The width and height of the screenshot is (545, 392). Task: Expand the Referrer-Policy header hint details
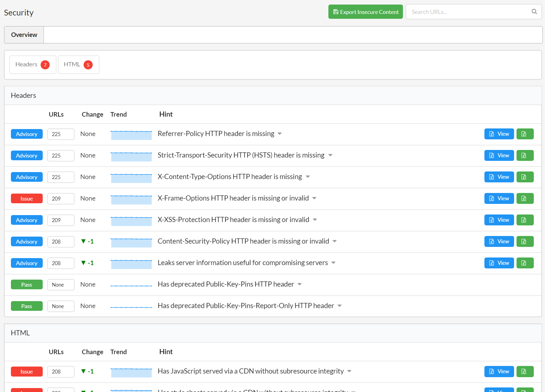[280, 134]
